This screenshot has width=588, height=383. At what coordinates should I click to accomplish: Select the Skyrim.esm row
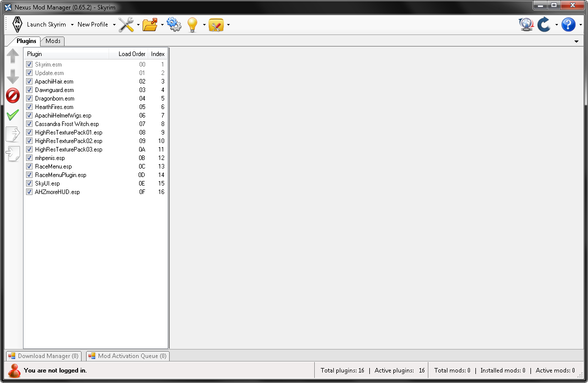click(x=96, y=64)
